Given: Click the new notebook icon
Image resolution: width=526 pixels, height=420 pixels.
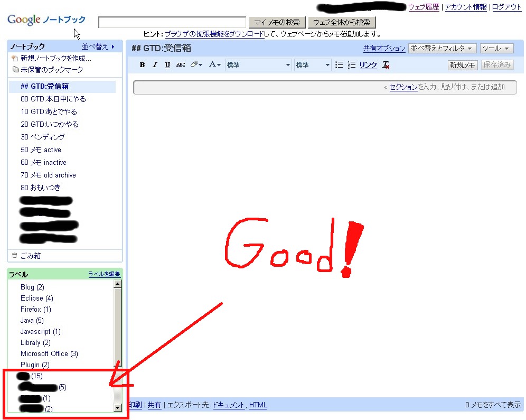Looking at the screenshot, I should tap(15, 58).
